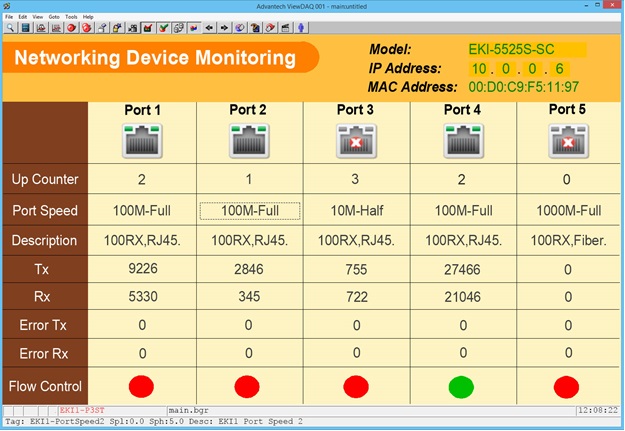Click Port 1 Tx value 9226
Image resolution: width=625 pixels, height=431 pixels.
[x=143, y=269]
